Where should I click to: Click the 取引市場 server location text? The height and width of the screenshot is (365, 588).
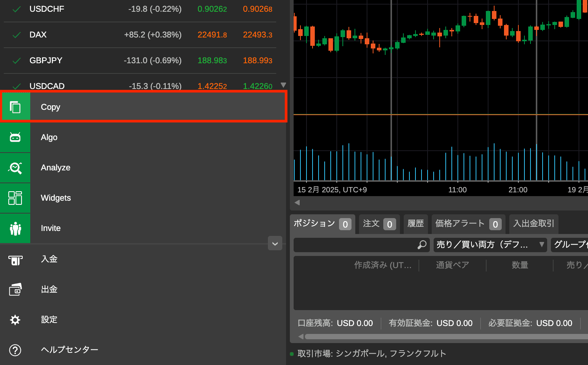tap(372, 354)
